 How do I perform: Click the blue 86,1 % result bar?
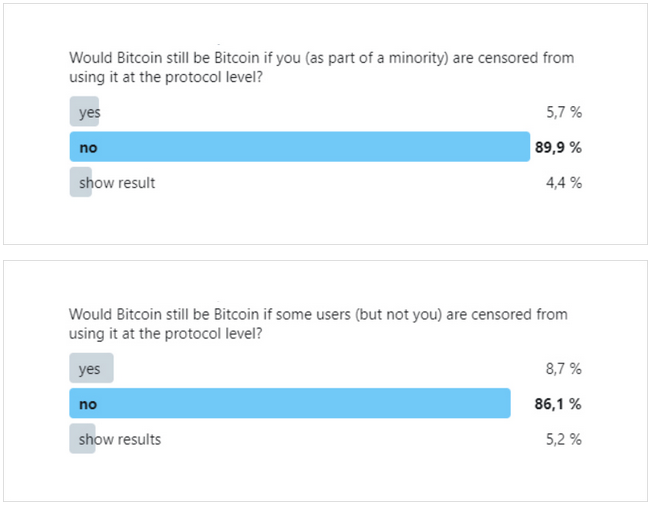290,403
